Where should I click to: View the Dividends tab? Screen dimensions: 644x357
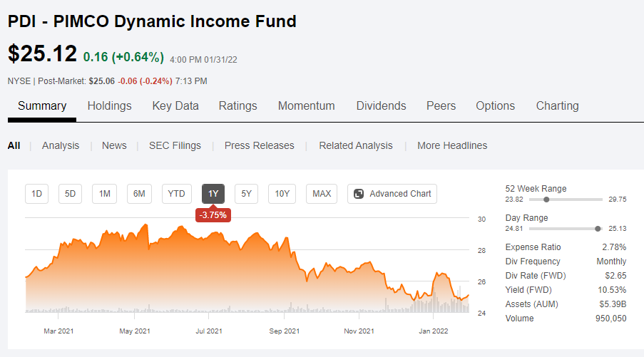(x=381, y=106)
